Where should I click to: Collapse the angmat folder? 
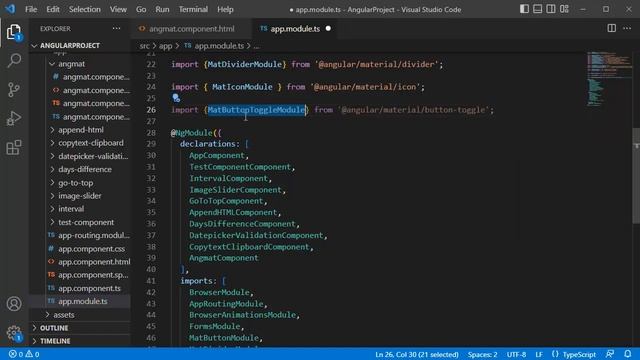[79, 64]
